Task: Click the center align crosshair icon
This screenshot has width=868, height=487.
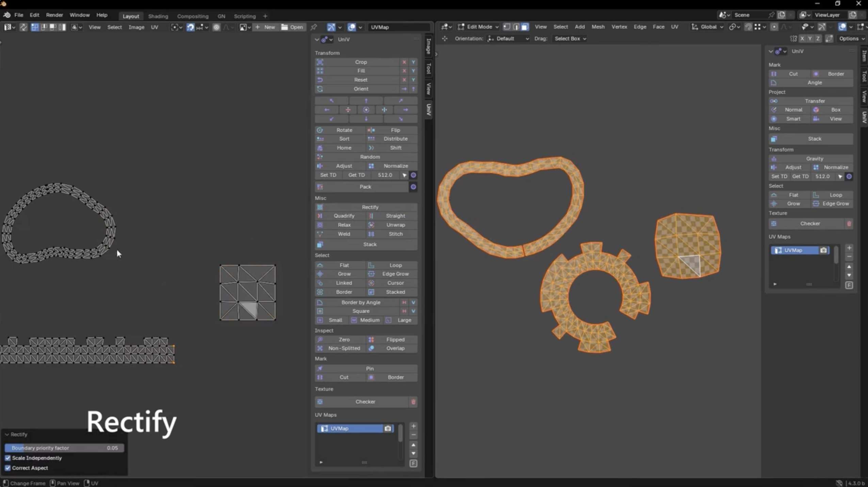Action: 366,110
